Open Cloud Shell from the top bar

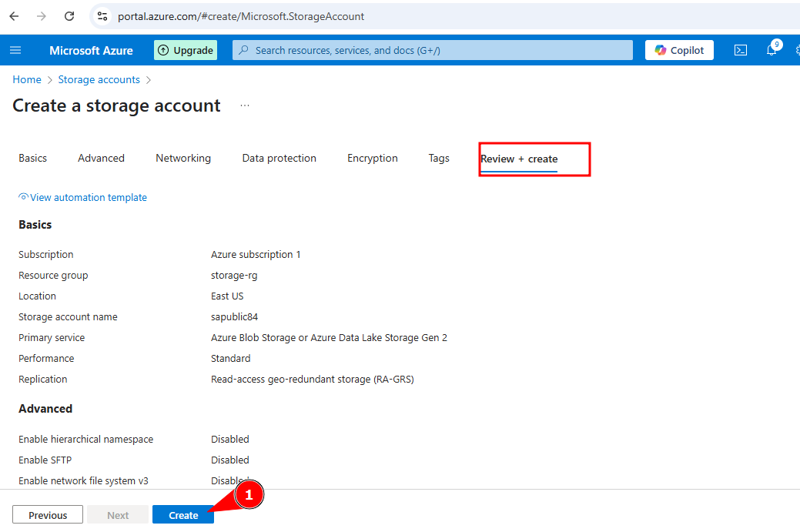pos(740,50)
